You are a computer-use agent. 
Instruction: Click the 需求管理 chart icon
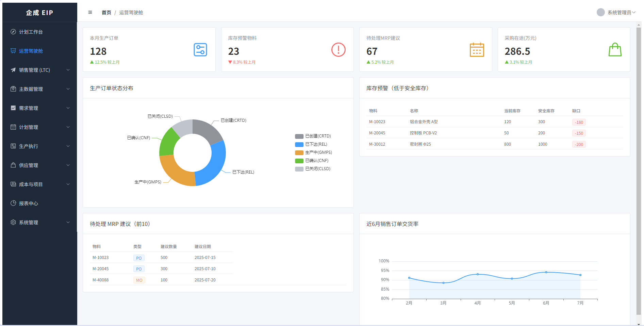[13, 108]
